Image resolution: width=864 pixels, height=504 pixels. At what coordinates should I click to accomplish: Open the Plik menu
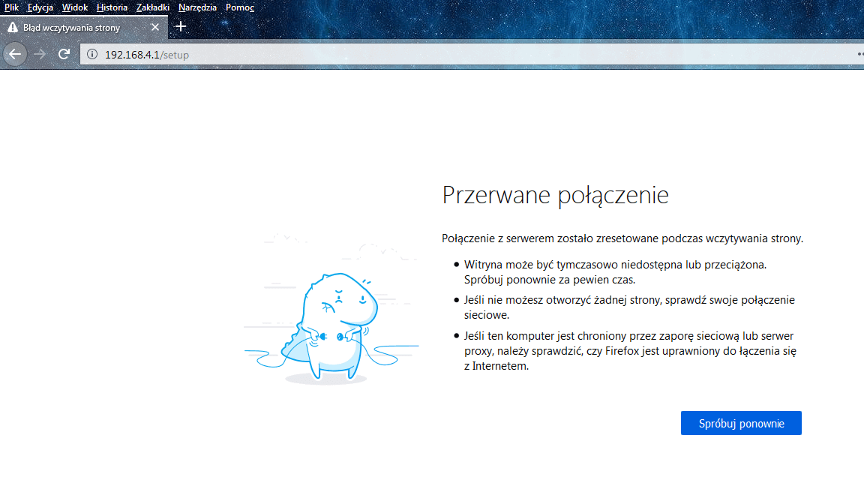tap(11, 7)
